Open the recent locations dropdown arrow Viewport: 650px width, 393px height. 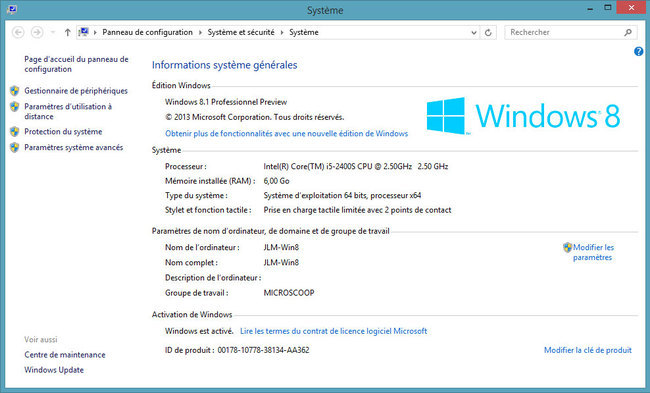53,32
